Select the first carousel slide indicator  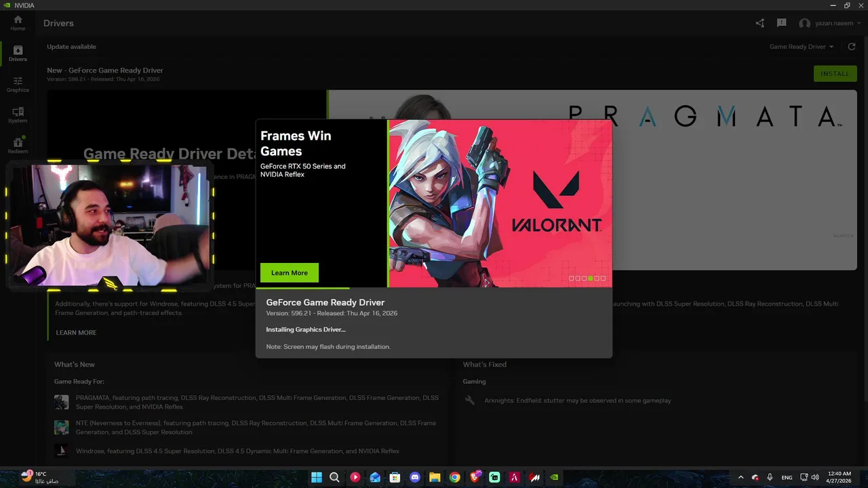point(572,279)
